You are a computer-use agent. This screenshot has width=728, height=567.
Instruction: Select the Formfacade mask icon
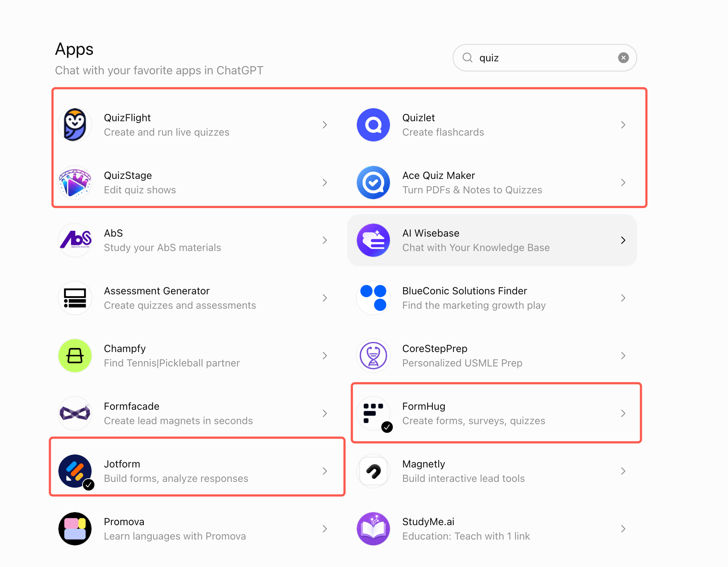75,413
